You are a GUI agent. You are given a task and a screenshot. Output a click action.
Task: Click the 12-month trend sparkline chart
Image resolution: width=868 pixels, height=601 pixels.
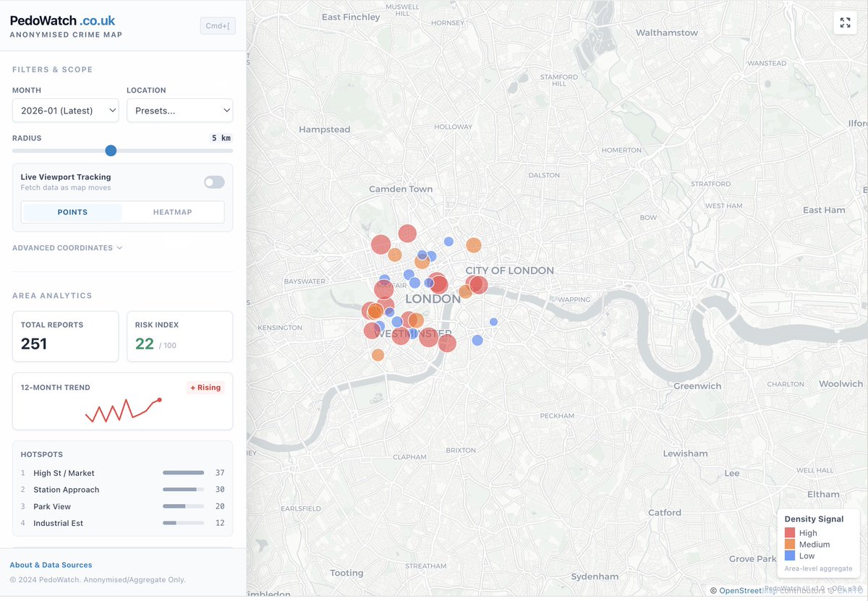pyautogui.click(x=123, y=410)
